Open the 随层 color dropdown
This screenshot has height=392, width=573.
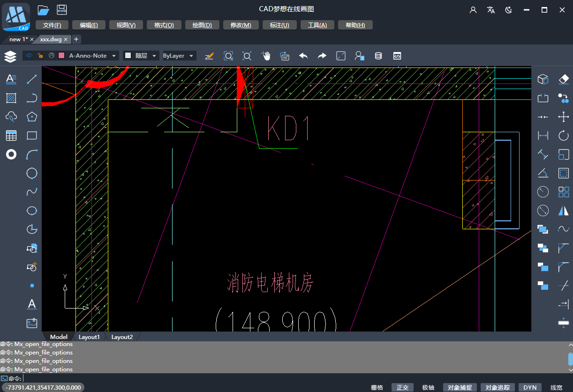141,56
